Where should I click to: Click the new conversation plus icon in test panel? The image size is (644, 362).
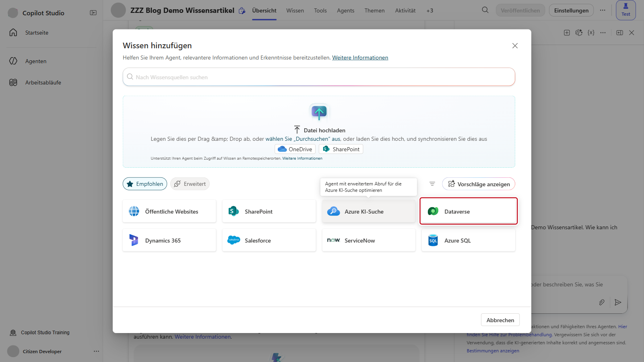(x=567, y=33)
